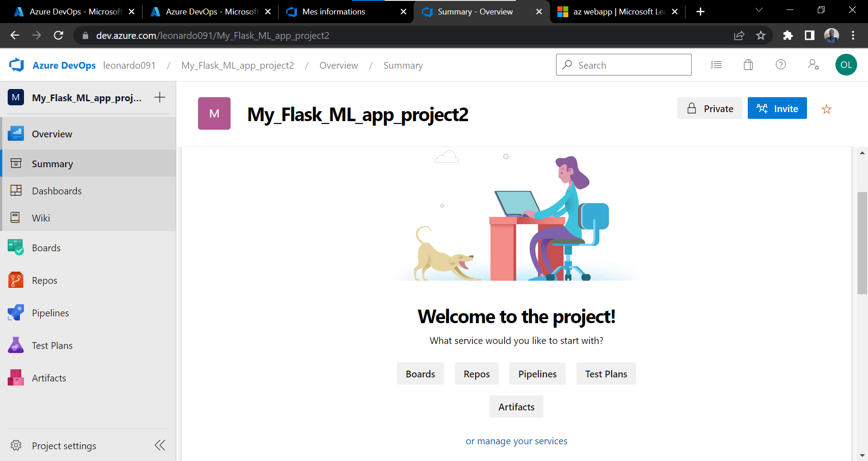Open the user settings gear-person icon
The width and height of the screenshot is (868, 461).
click(813, 65)
